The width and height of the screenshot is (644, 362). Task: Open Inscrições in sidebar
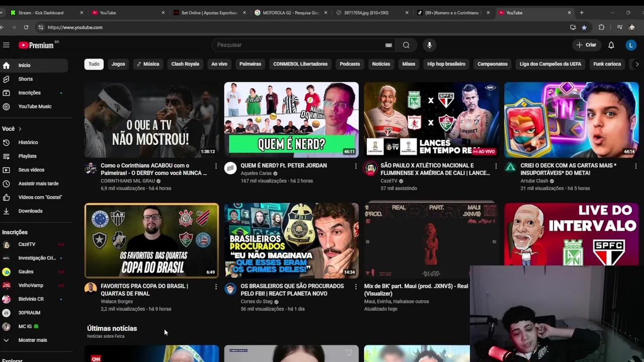coord(34,93)
